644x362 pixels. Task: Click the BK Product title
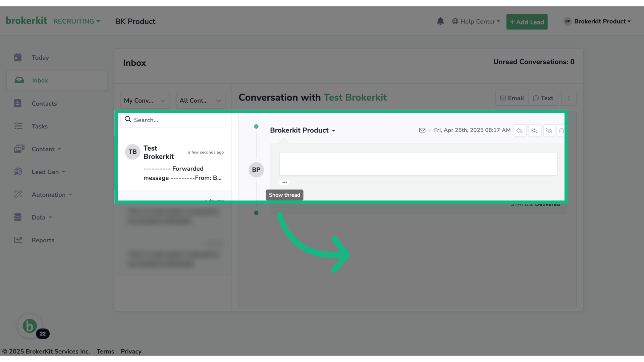pos(135,21)
